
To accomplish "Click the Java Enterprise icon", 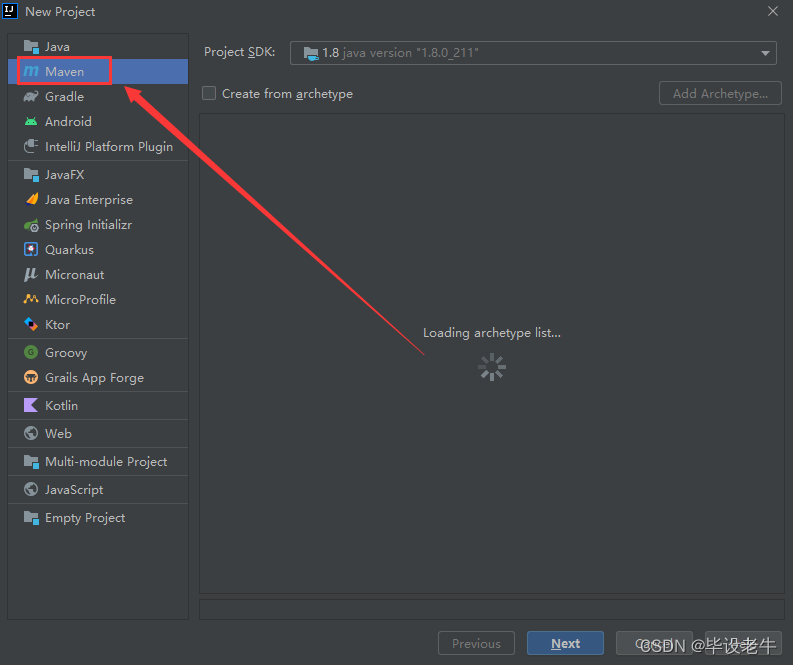I will click(x=31, y=199).
